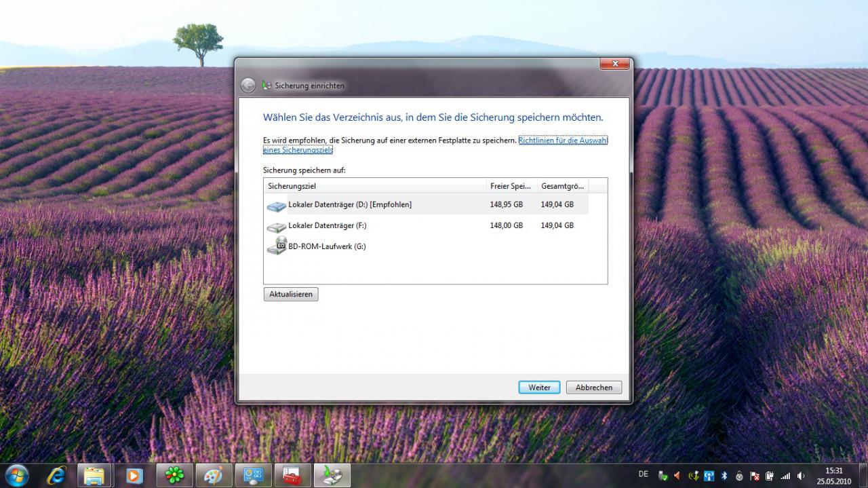Open Bluetooth tray icon
The height and width of the screenshot is (488, 868).
pyautogui.click(x=724, y=476)
